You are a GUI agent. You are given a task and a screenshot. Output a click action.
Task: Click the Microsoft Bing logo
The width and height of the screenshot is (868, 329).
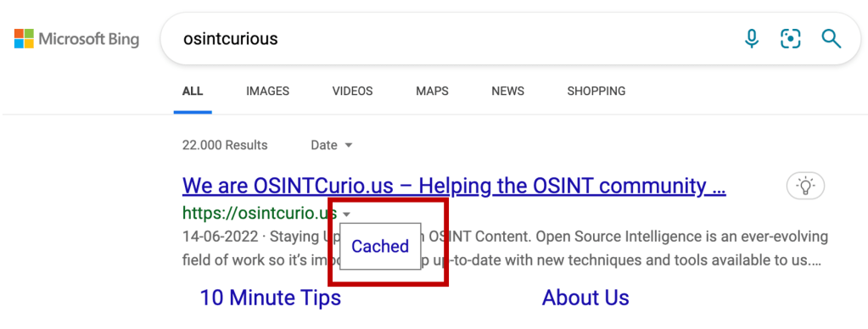[x=77, y=39]
